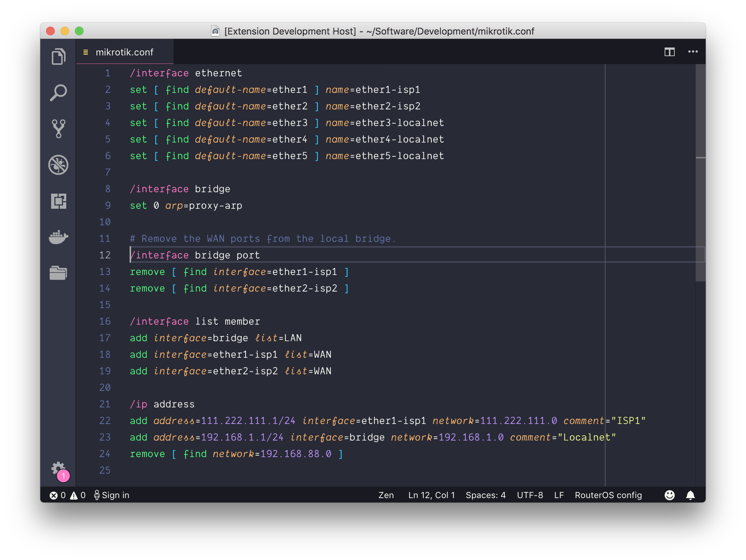Select the mikrotik.conf editor tab
Viewport: 746px width, 560px height.
(124, 52)
